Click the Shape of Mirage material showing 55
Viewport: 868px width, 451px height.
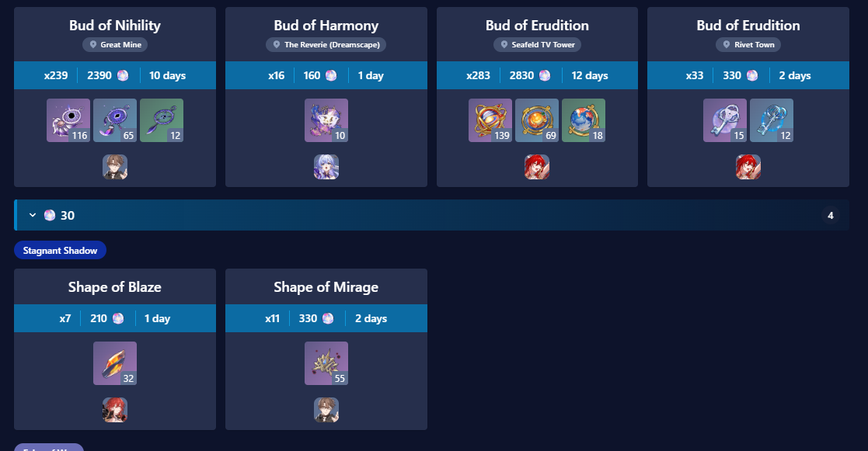[326, 363]
